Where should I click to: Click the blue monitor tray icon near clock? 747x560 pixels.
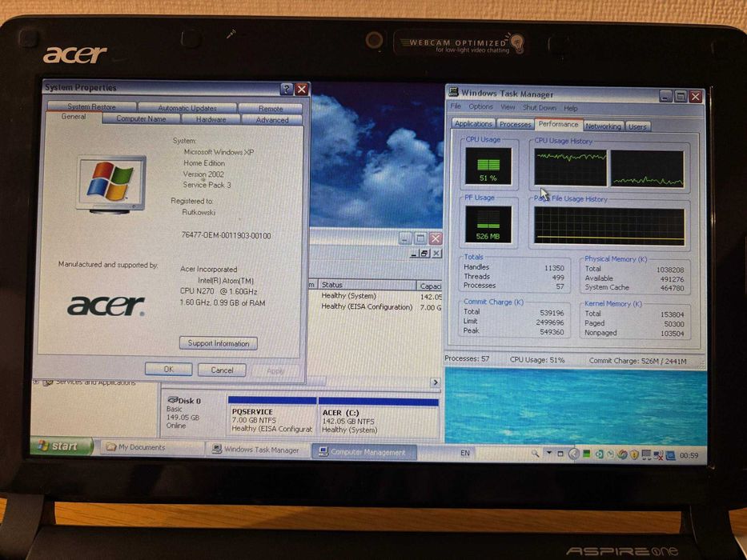click(671, 456)
